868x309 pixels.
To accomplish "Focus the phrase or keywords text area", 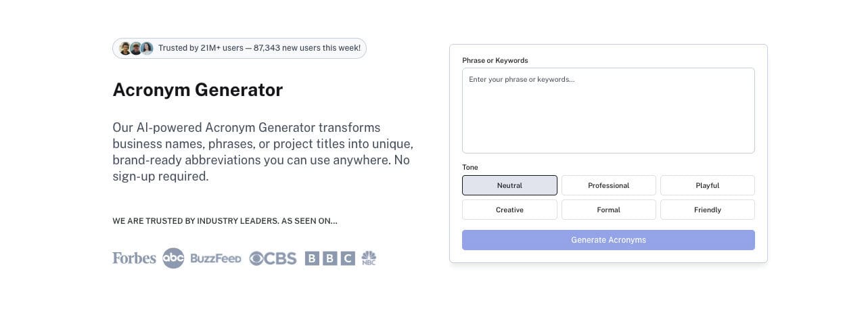I will 608,110.
